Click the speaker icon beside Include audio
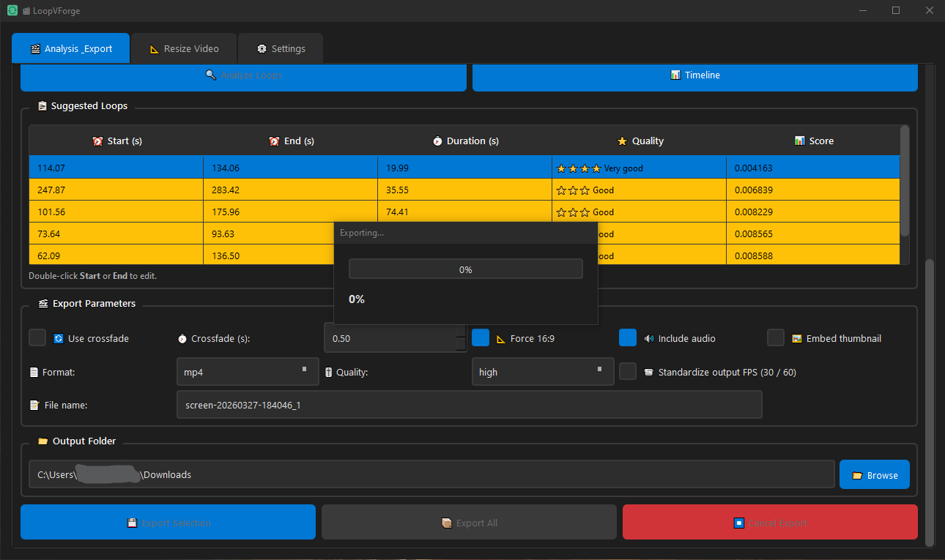This screenshot has width=945, height=560. [648, 339]
